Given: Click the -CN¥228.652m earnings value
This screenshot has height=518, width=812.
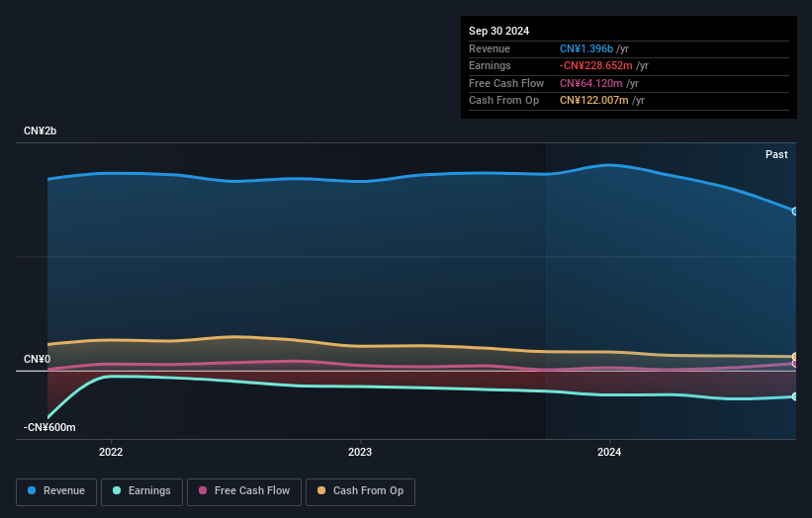Looking at the screenshot, I should point(595,65).
